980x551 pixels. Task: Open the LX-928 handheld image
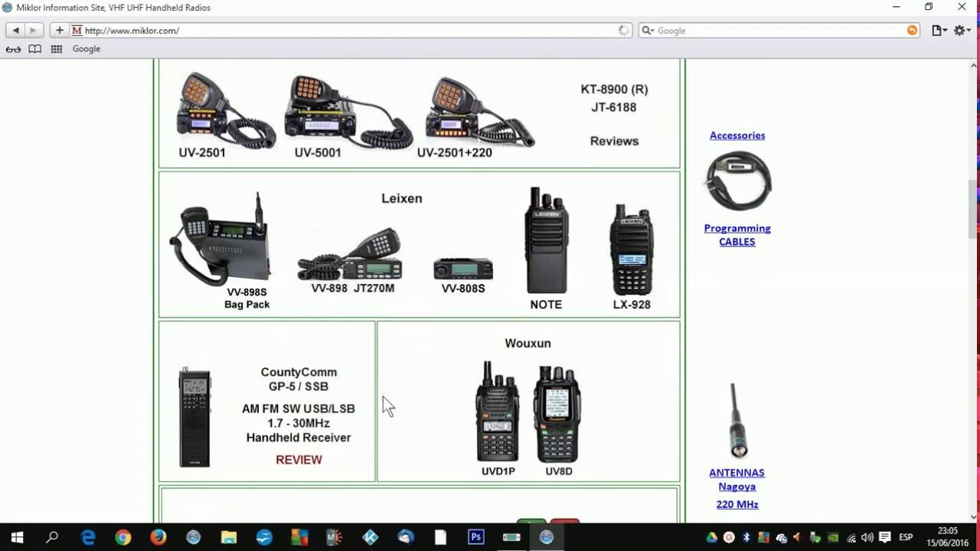631,249
